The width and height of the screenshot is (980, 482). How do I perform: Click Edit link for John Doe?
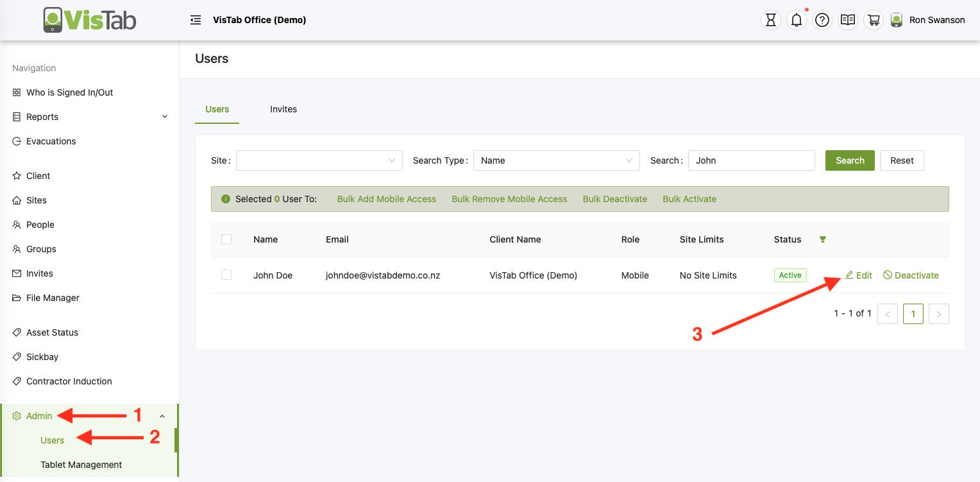[x=859, y=275]
